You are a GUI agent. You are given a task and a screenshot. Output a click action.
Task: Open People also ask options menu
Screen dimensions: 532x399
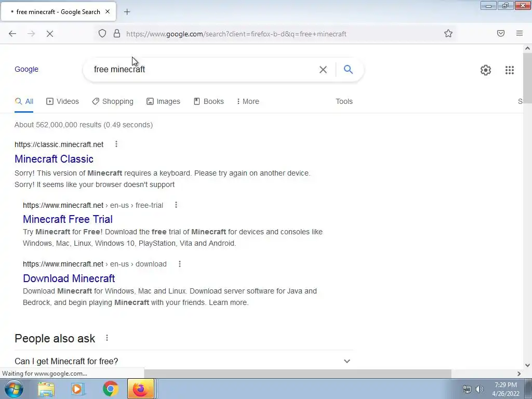[x=107, y=338]
